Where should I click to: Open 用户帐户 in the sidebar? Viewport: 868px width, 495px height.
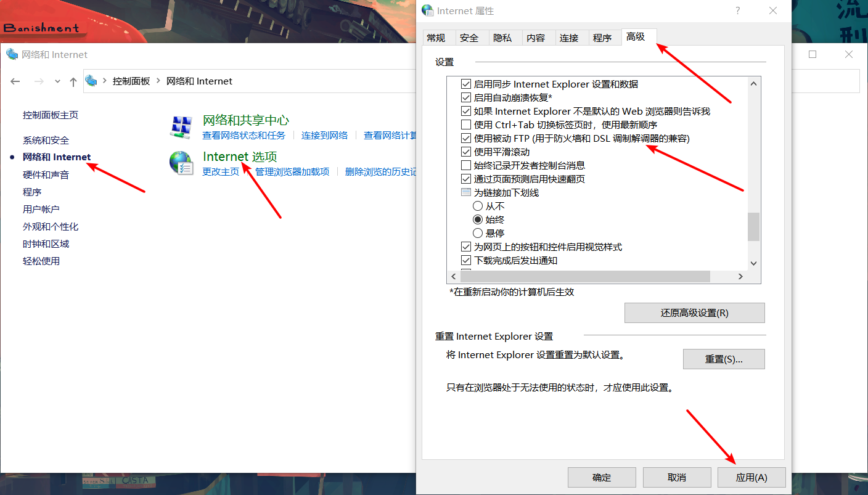pyautogui.click(x=41, y=209)
